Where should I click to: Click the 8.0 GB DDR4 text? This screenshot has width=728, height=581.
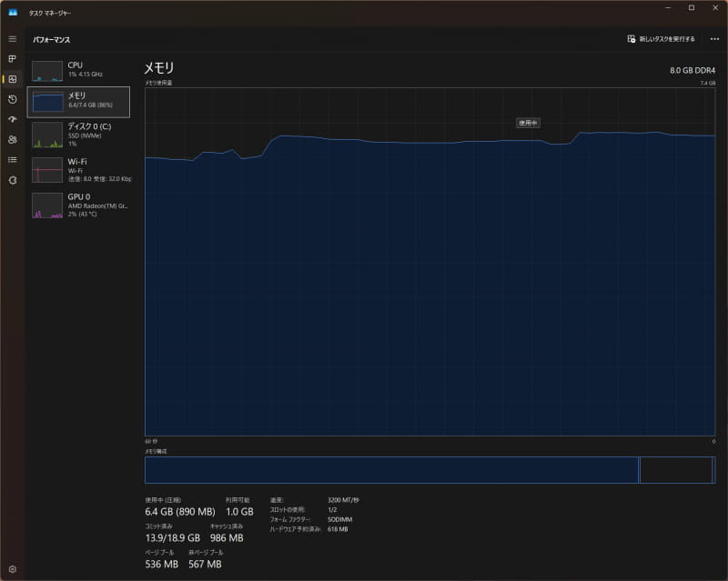pyautogui.click(x=693, y=70)
